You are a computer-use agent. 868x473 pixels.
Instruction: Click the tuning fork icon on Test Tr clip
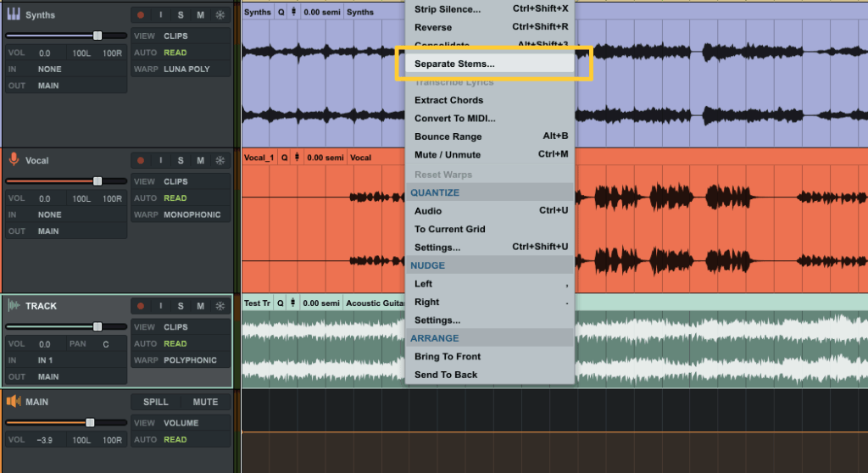pyautogui.click(x=292, y=303)
